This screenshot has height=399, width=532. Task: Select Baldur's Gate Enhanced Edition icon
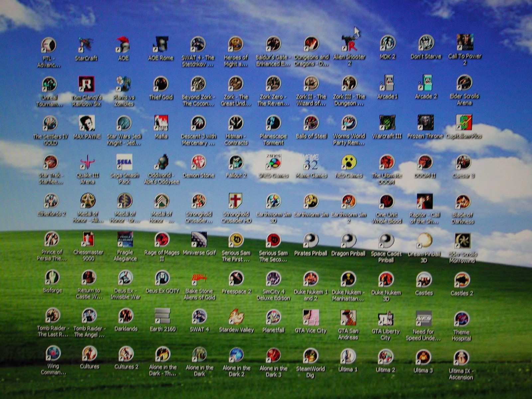[x=273, y=44]
